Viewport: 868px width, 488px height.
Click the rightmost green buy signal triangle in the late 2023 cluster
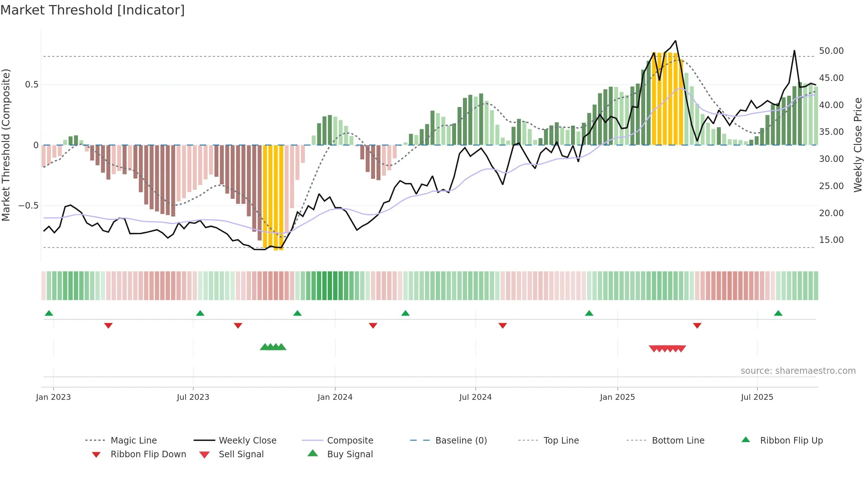(x=281, y=347)
